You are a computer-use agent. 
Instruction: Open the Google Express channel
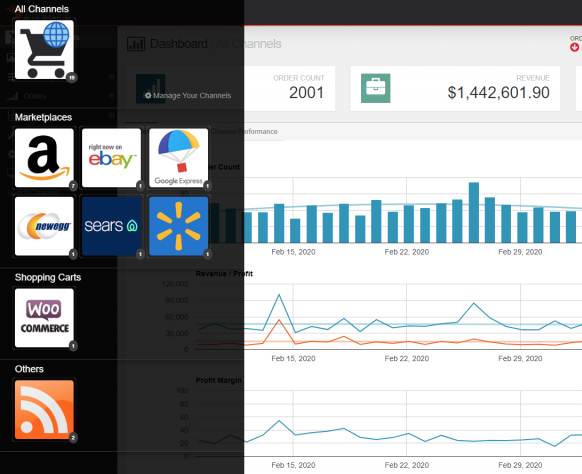pos(179,158)
